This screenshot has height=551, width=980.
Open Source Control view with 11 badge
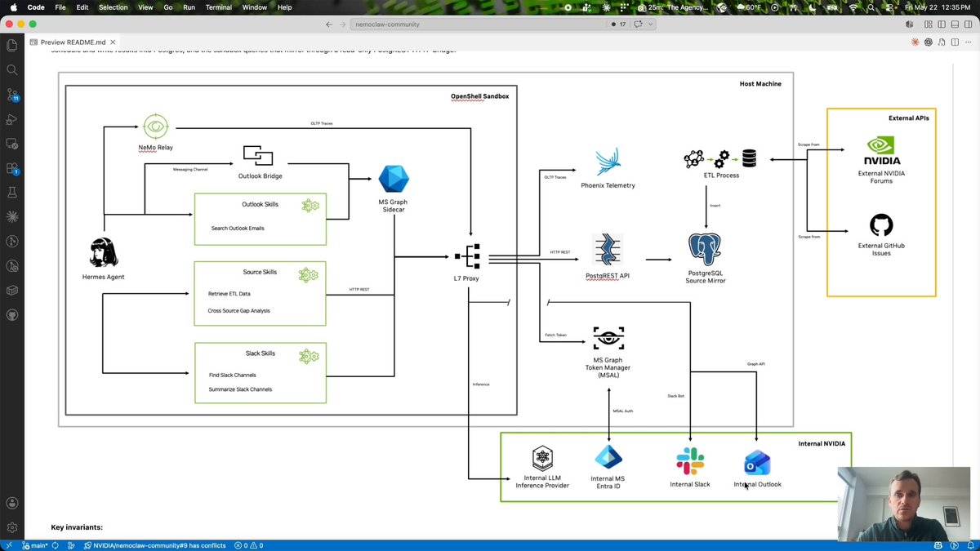[x=12, y=95]
